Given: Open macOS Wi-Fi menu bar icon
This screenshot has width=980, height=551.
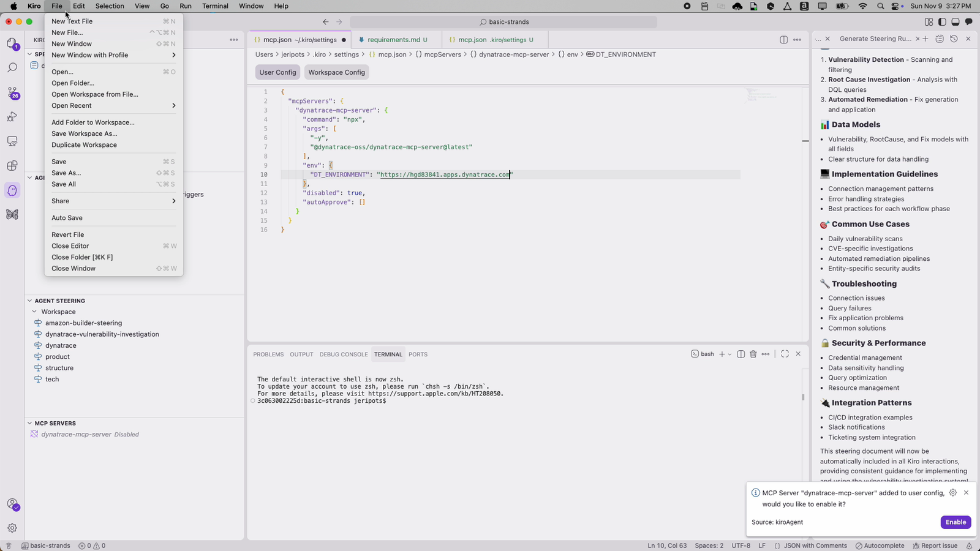Looking at the screenshot, I should coord(862,6).
